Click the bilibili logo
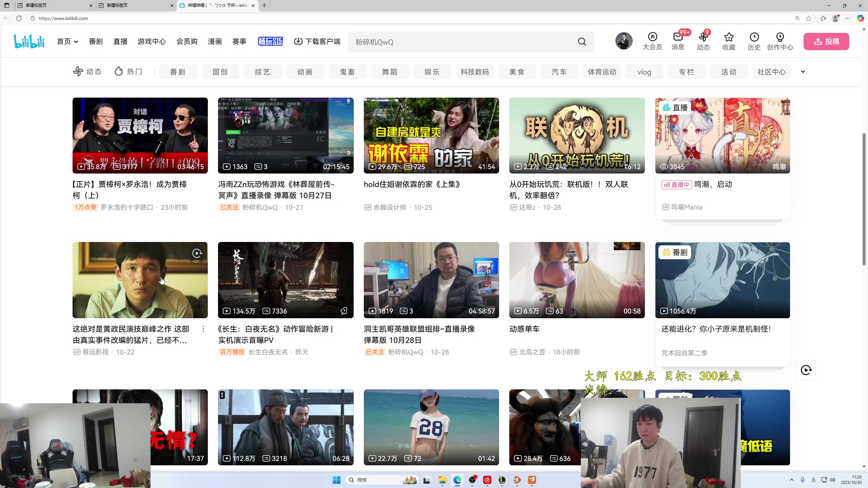Image resolution: width=868 pixels, height=488 pixels. [x=29, y=41]
